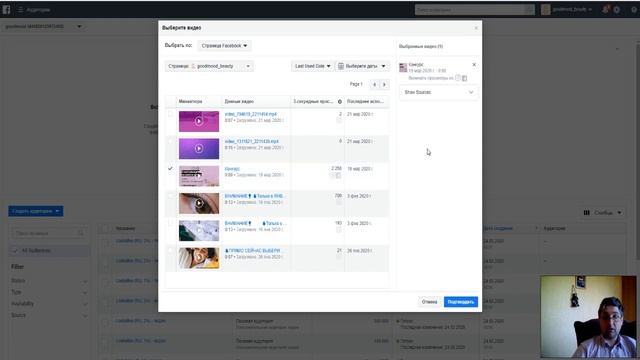Click the creation date column header in the background table
This screenshot has height=360, width=640.
pyautogui.click(x=498, y=229)
